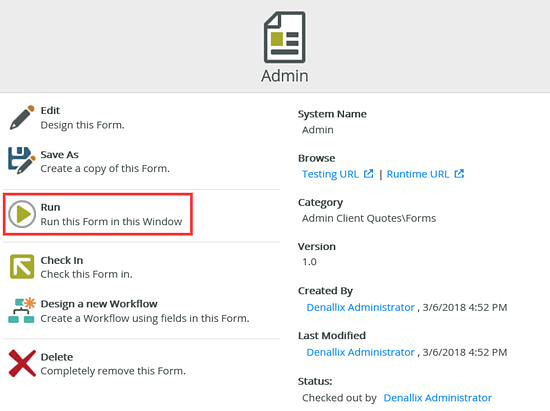The height and width of the screenshot is (411, 550).
Task: Click the external link icon beside Testing URL
Action: point(368,174)
